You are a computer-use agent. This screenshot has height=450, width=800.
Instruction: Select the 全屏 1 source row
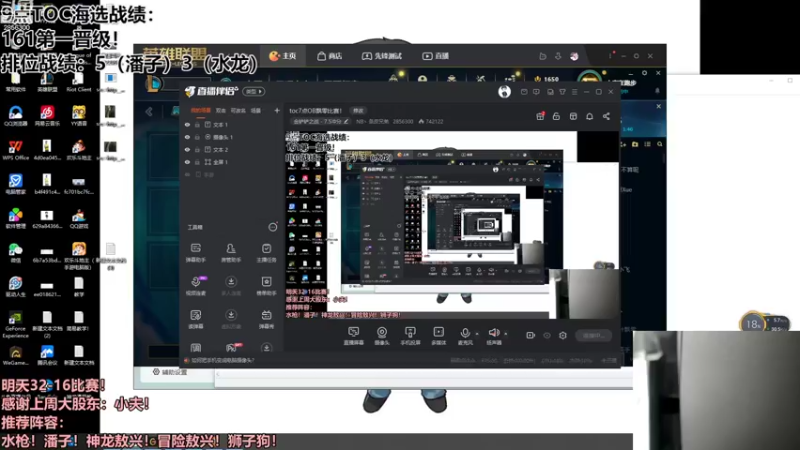231,162
